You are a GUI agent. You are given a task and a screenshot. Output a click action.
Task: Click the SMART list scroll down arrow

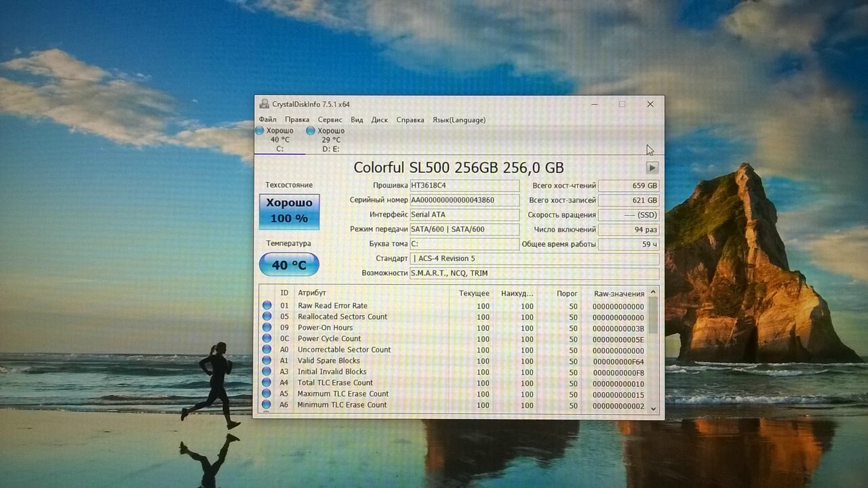tap(653, 408)
